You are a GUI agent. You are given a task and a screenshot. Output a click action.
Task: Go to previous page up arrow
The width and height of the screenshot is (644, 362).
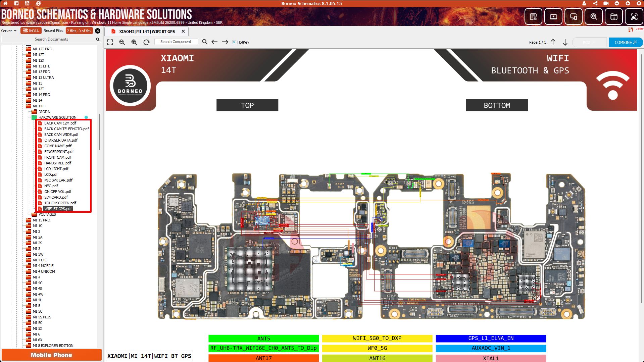pos(553,42)
